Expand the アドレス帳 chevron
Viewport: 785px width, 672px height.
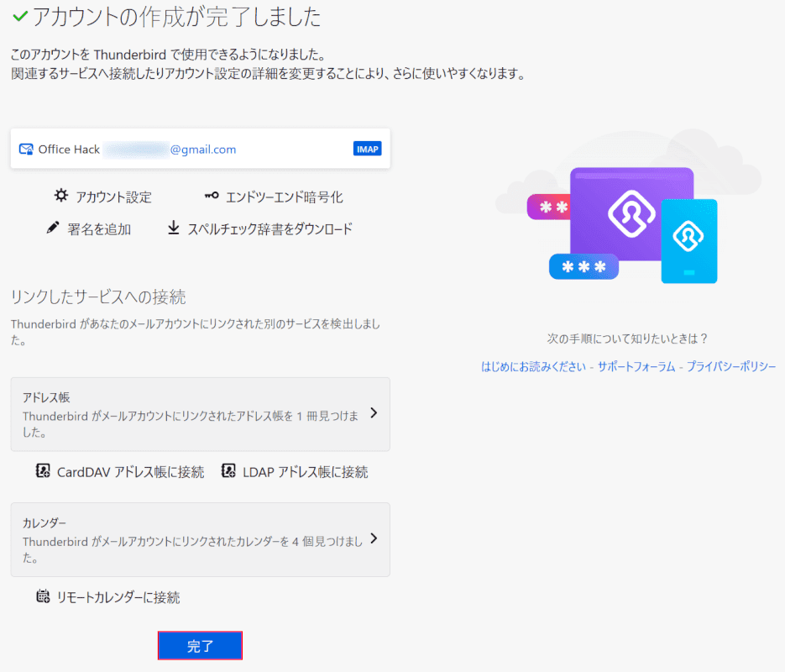[x=374, y=413]
